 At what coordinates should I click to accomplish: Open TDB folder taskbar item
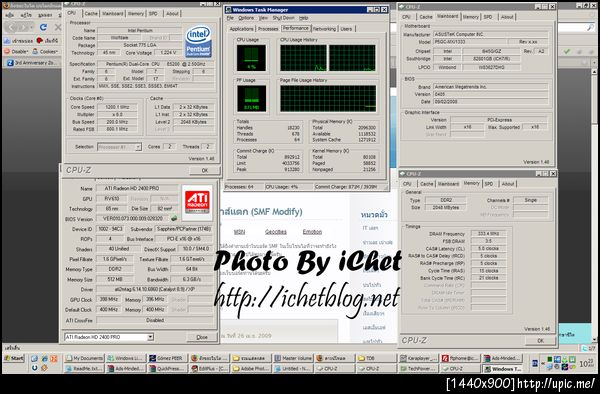[377, 358]
